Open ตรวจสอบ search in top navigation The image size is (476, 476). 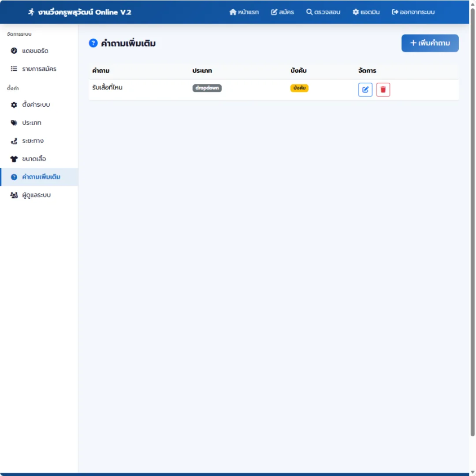click(x=323, y=12)
